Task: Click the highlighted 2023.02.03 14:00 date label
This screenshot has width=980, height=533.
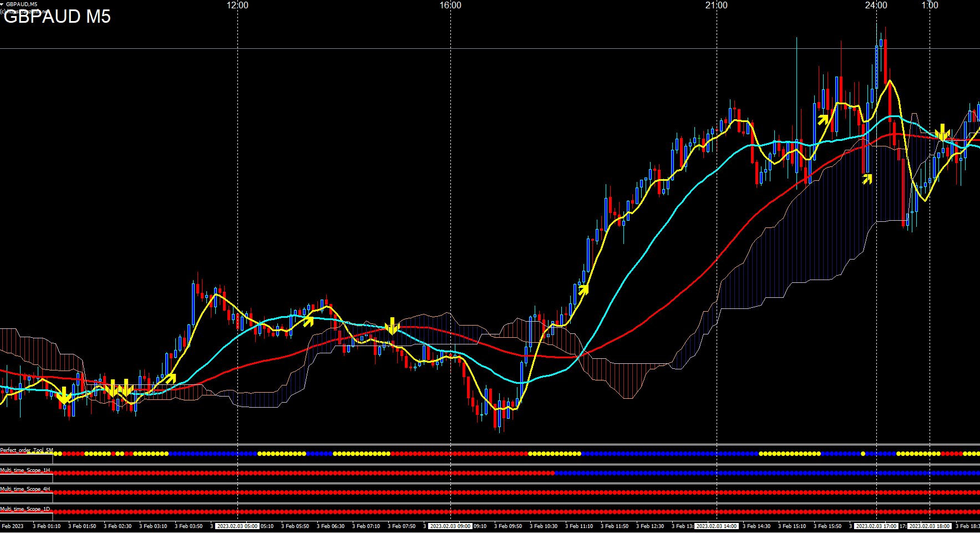Action: 717,526
